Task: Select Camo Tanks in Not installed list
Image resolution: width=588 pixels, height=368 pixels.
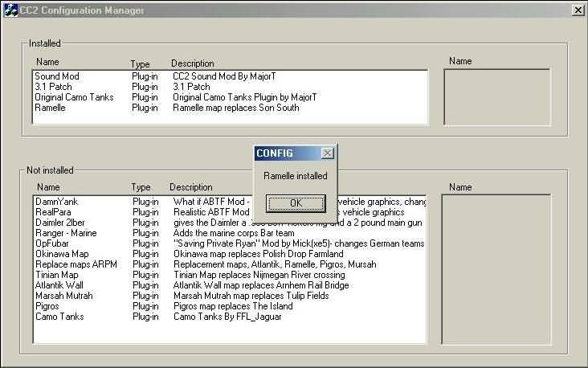Action: [x=59, y=317]
